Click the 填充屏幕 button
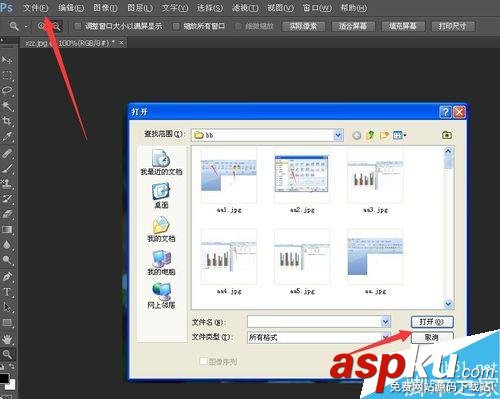 click(x=403, y=26)
